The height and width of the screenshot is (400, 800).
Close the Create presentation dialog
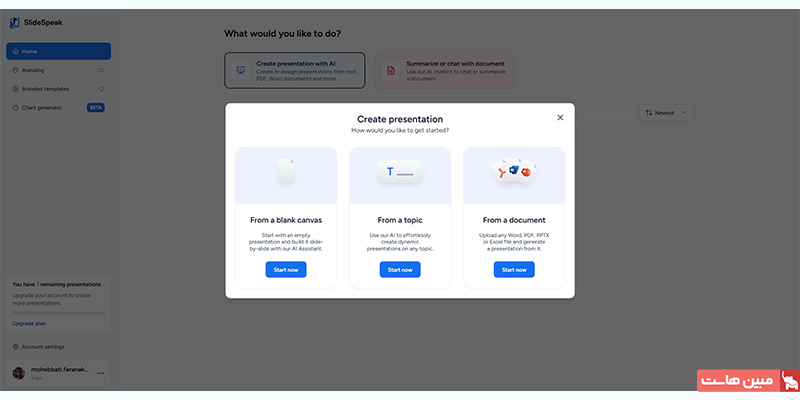pyautogui.click(x=560, y=117)
